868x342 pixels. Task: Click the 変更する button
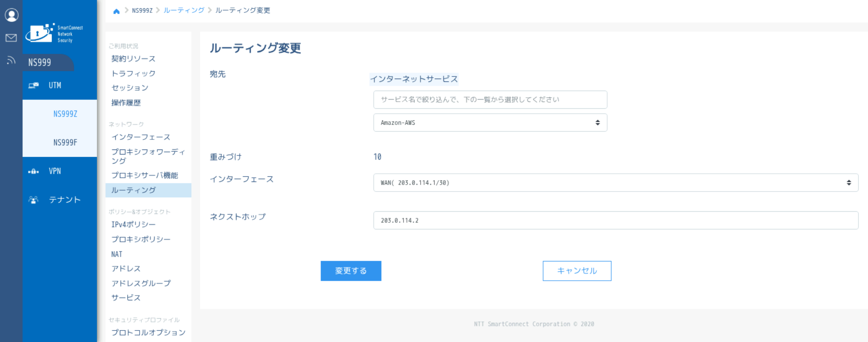(351, 271)
